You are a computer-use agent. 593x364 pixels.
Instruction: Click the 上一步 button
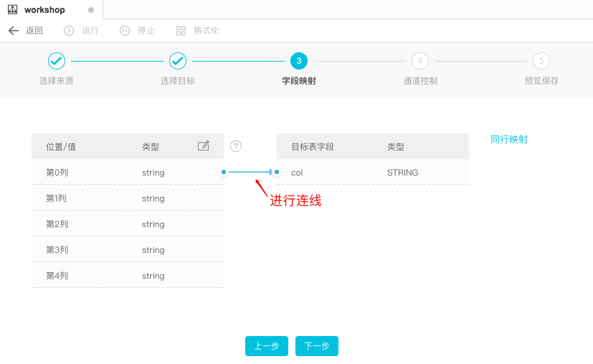click(267, 346)
